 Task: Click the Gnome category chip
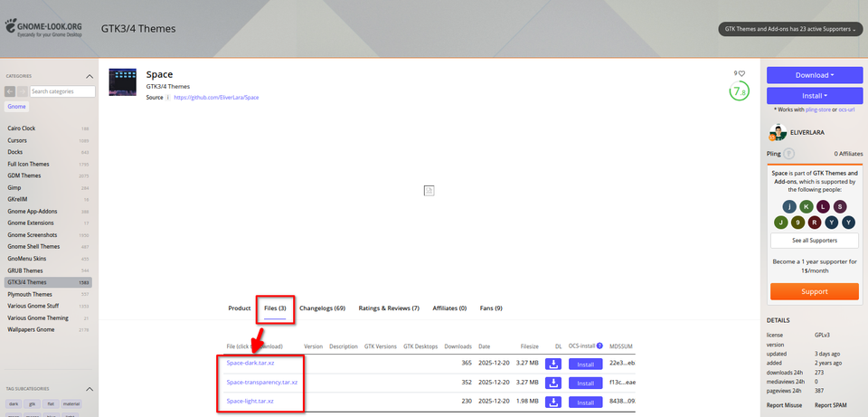coord(16,107)
